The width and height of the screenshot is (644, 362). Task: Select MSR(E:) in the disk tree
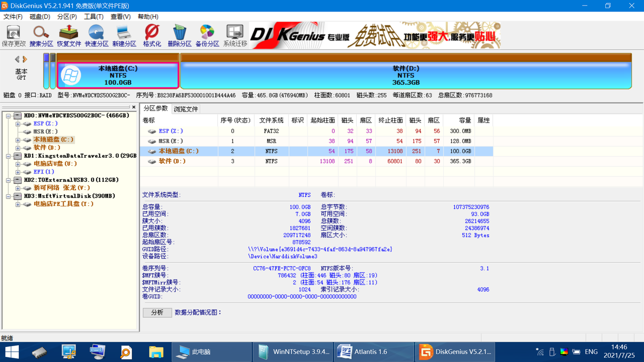[46, 132]
